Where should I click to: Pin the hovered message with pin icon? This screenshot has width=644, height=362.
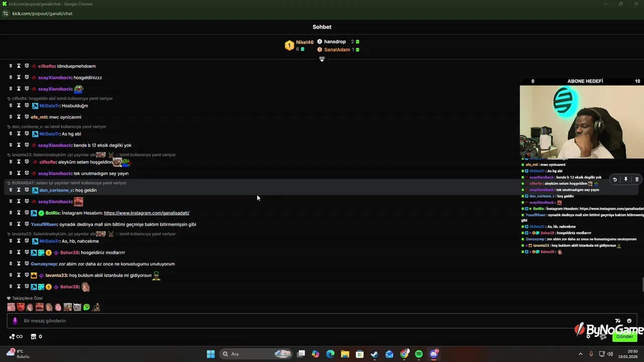[626, 179]
